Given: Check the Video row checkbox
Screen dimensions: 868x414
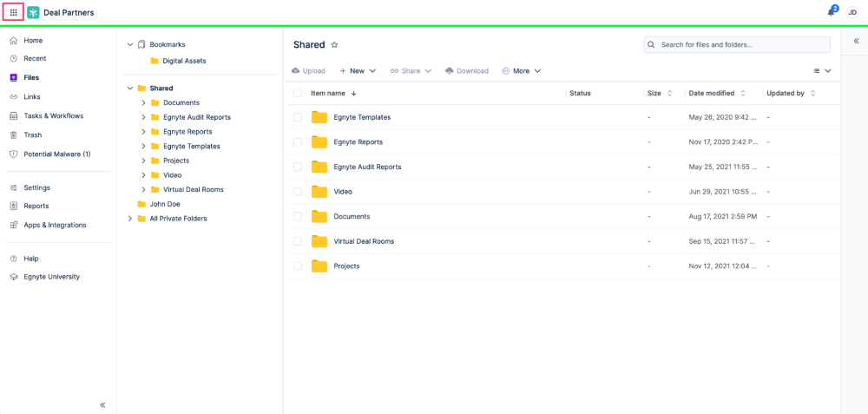Looking at the screenshot, I should coord(298,192).
